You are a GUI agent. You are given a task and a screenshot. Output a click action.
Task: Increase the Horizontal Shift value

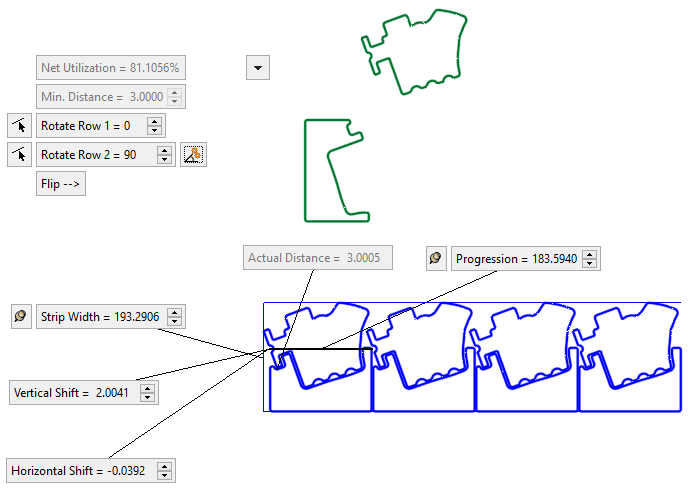coord(165,467)
